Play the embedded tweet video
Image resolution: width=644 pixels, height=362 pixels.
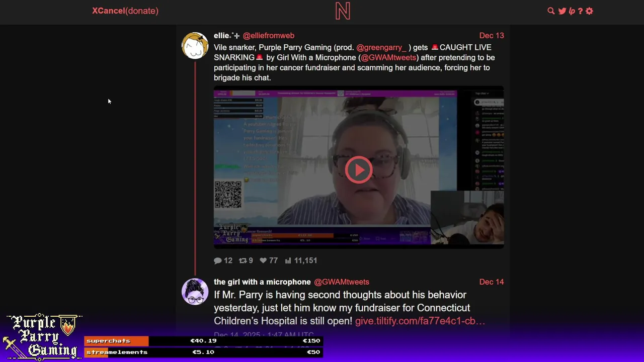359,170
